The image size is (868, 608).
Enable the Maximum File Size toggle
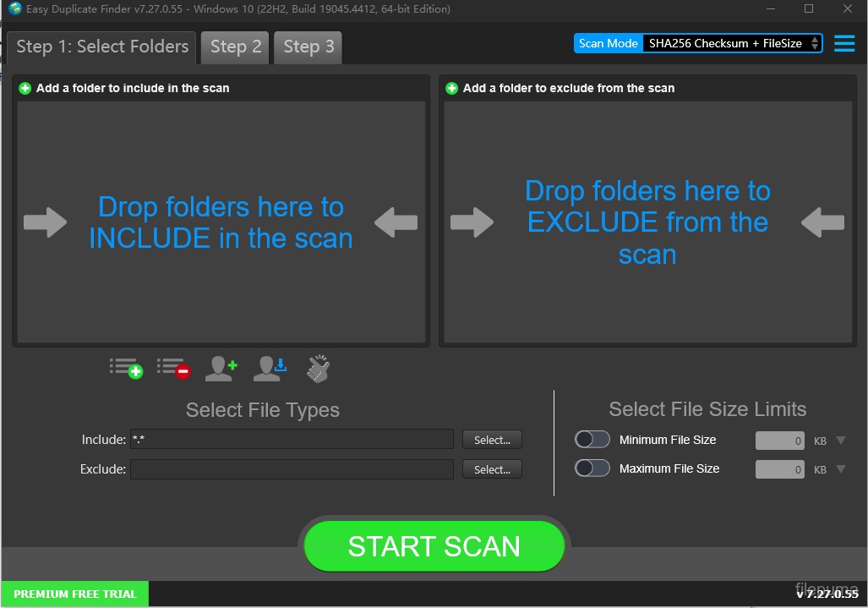pos(592,468)
